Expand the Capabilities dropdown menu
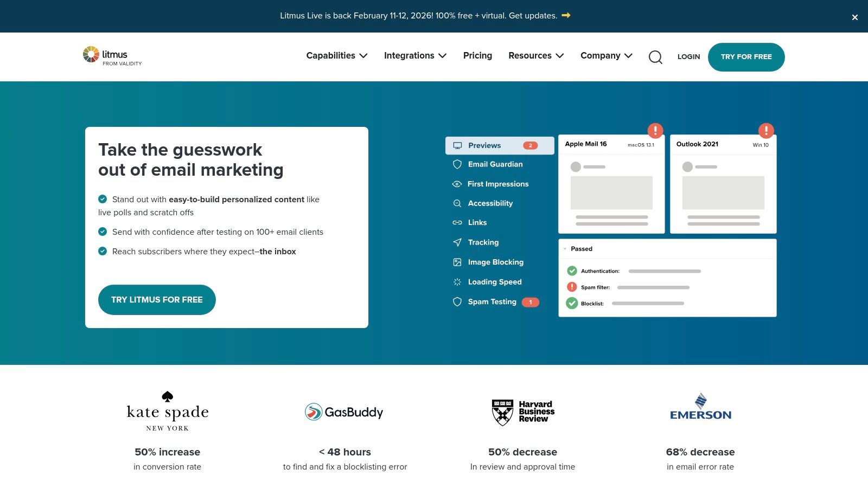The width and height of the screenshot is (868, 488). 337,56
